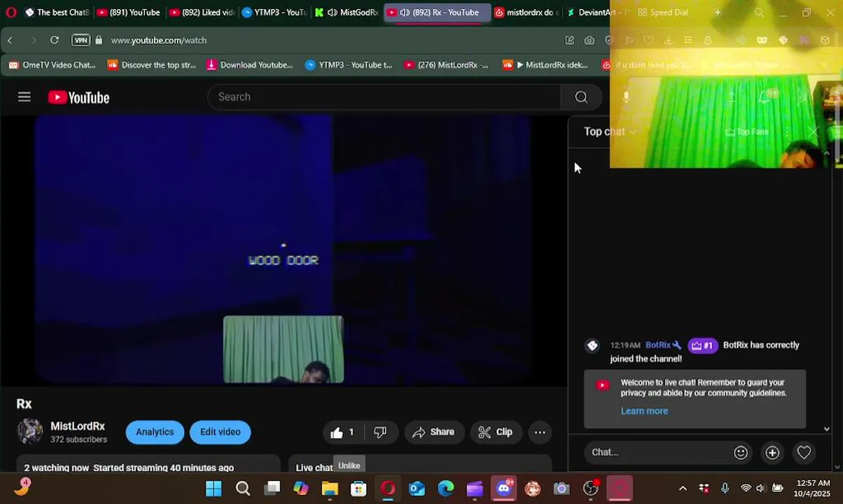Go to the YouTube home logo
This screenshot has width=843, height=504.
tap(78, 97)
